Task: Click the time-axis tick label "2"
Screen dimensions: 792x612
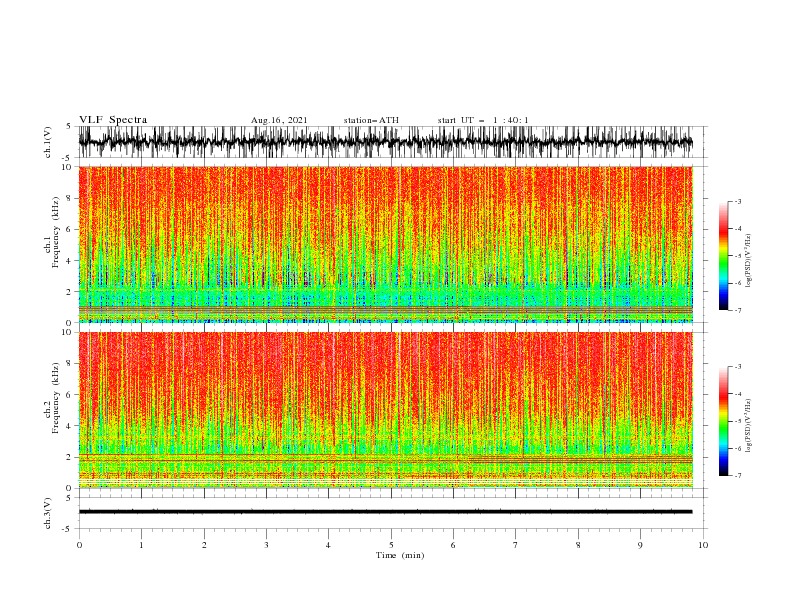Action: pyautogui.click(x=204, y=545)
